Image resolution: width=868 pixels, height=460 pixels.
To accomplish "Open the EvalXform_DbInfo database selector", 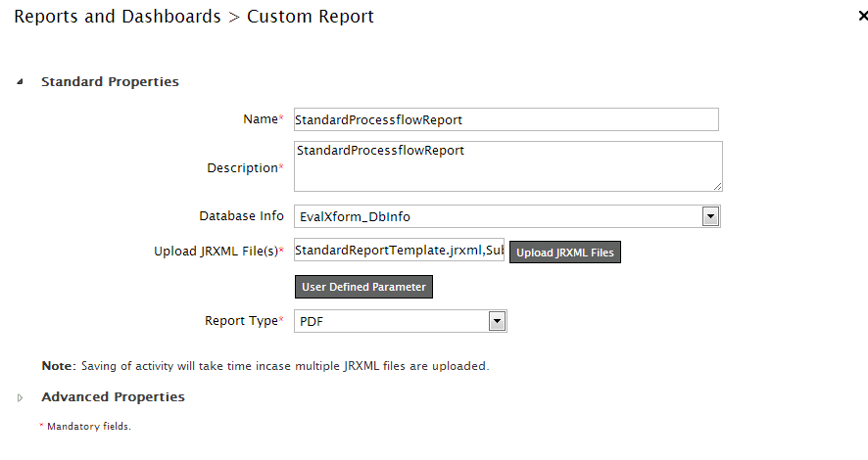I will coord(498,216).
